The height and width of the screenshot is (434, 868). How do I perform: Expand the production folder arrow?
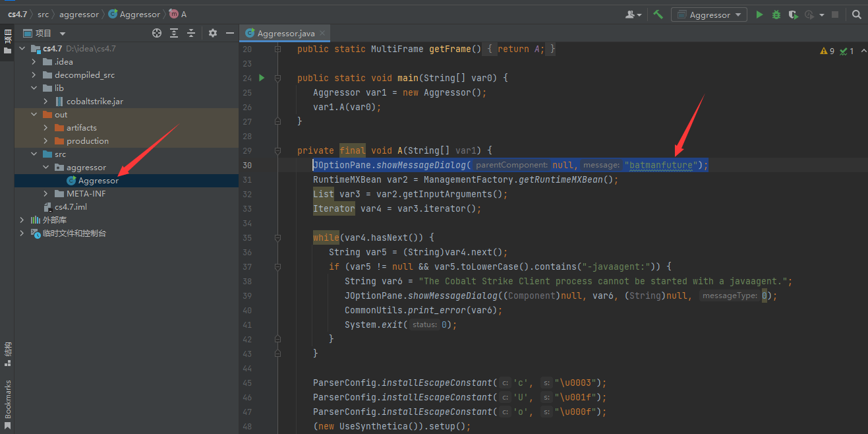tap(46, 140)
